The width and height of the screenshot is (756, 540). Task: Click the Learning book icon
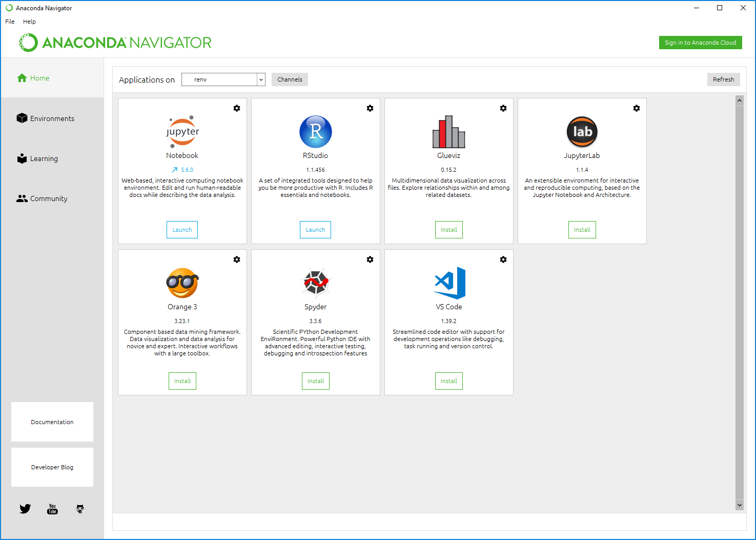[22, 158]
